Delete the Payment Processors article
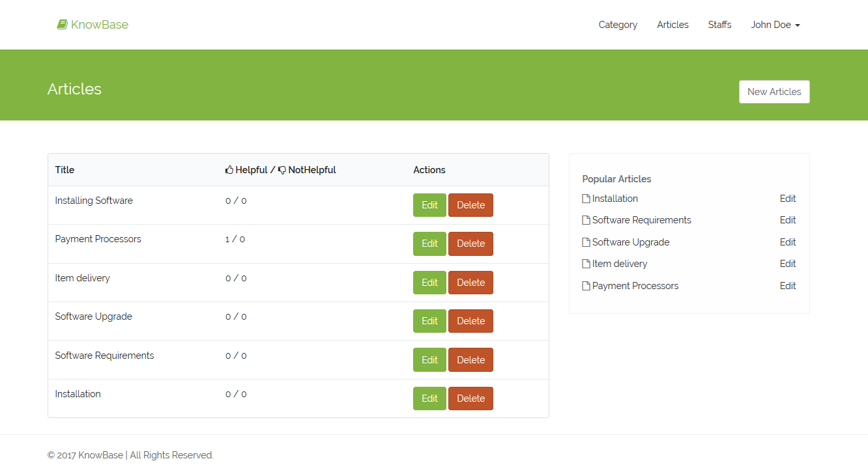 pos(470,244)
